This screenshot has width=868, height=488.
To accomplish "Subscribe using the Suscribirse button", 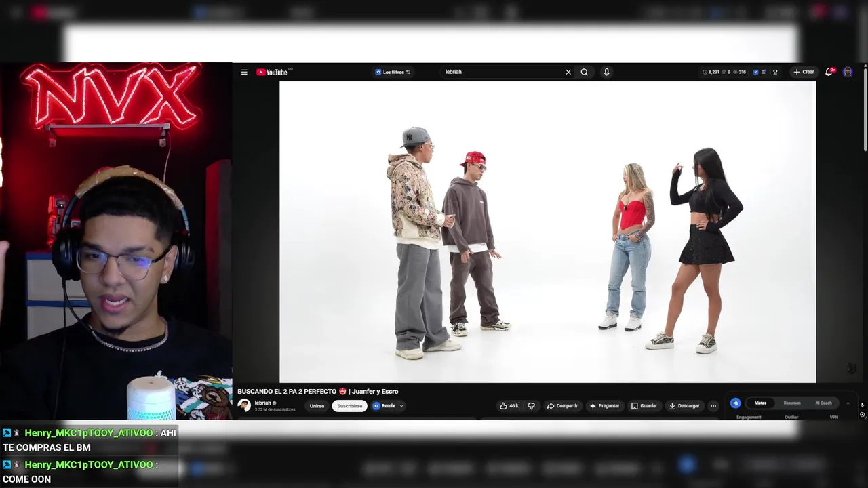I will (349, 406).
